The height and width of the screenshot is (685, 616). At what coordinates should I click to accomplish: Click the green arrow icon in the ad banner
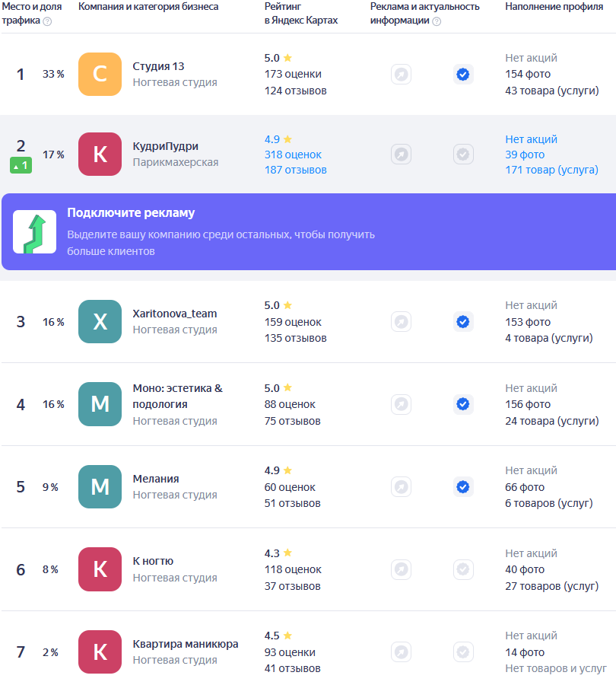click(x=34, y=232)
